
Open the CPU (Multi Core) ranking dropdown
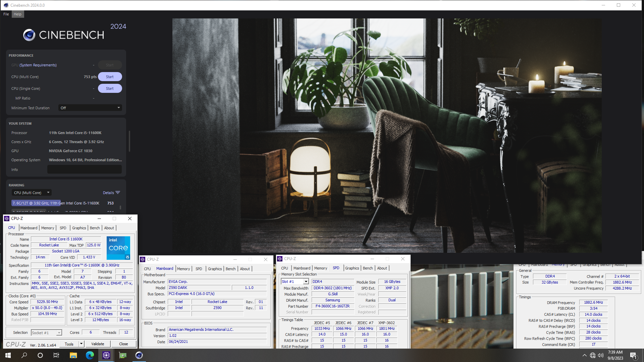(x=31, y=193)
